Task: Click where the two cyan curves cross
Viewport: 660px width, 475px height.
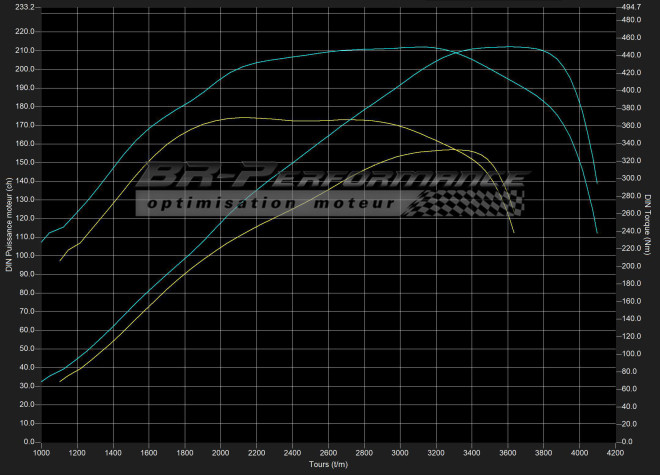Action: 456,52
